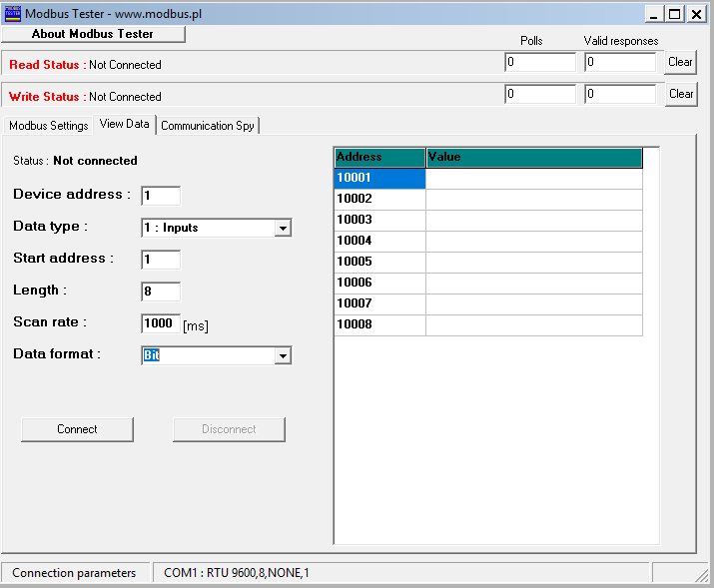Focus the Device address input field
714x588 pixels.
click(161, 196)
